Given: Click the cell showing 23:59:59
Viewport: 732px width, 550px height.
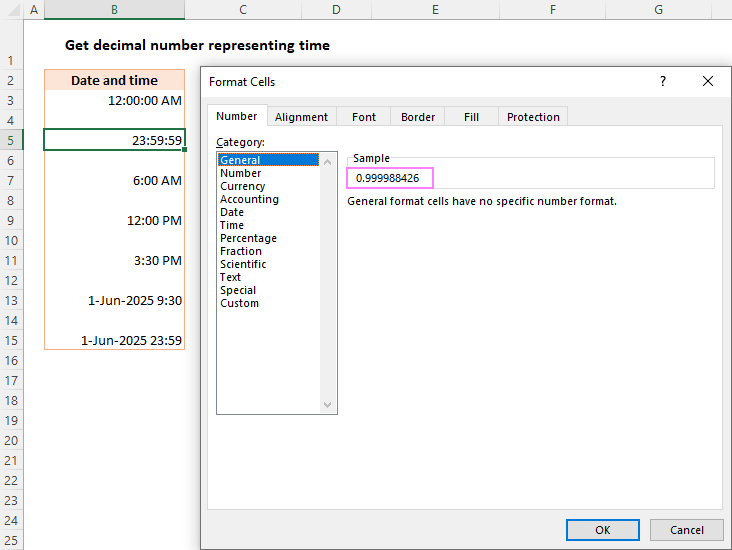Looking at the screenshot, I should 114,140.
